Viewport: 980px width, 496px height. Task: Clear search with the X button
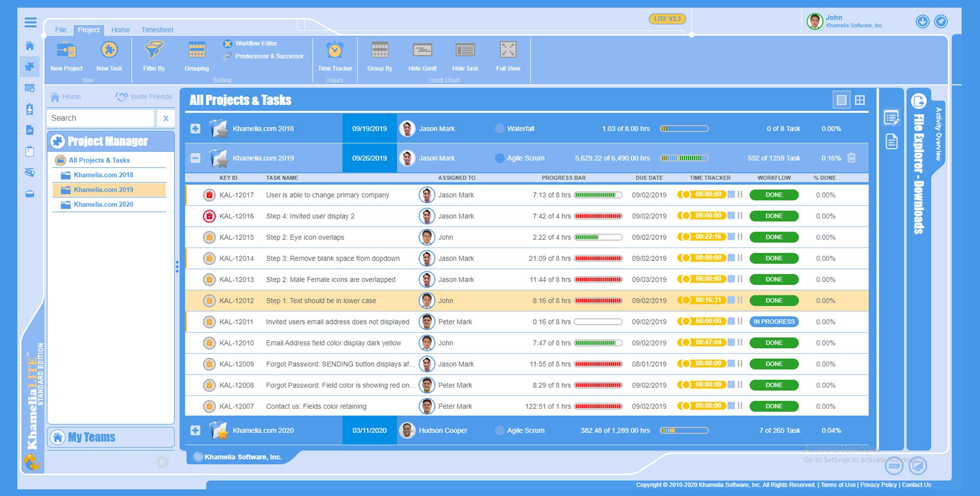tap(165, 118)
